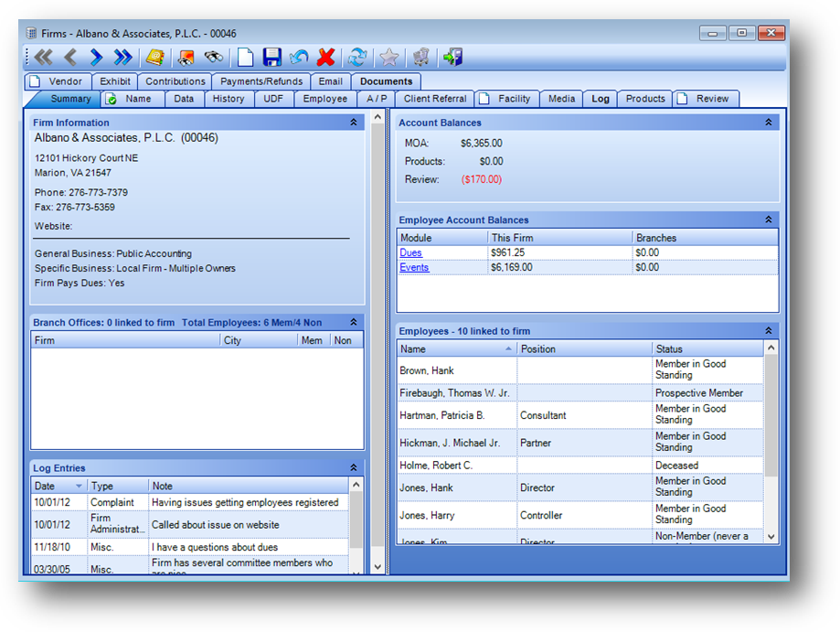The width and height of the screenshot is (840, 632).
Task: Click the City column header in Branch Offices
Action: coord(258,340)
